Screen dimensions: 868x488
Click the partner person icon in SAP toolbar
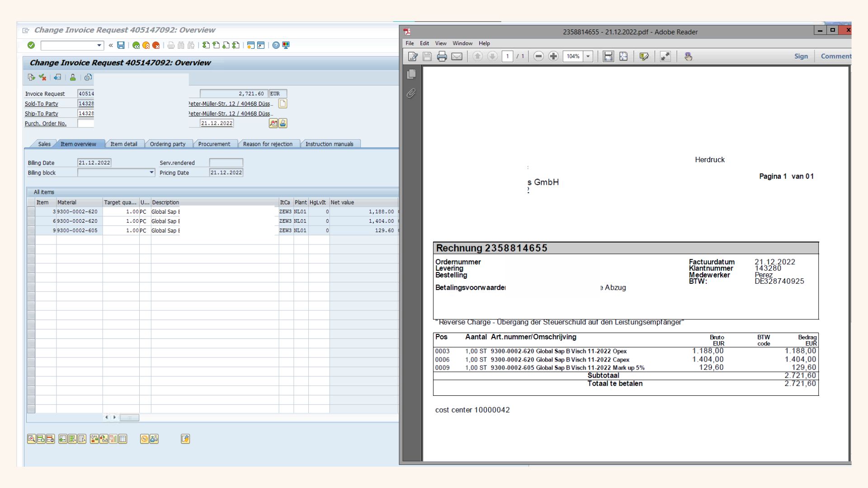point(72,77)
